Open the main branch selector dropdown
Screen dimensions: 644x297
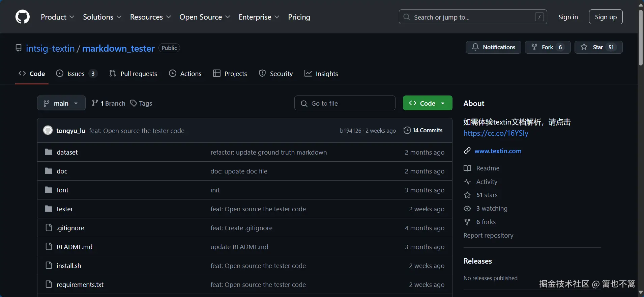coord(61,103)
